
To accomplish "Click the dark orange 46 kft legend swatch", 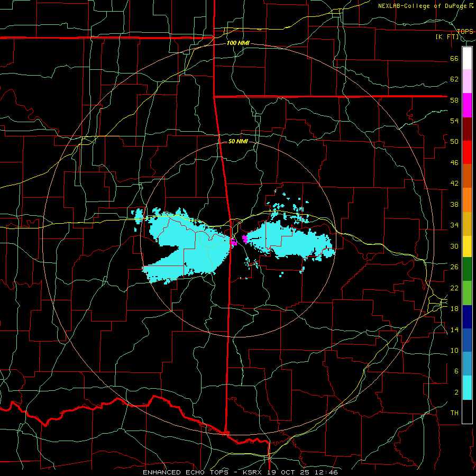I will (467, 176).
